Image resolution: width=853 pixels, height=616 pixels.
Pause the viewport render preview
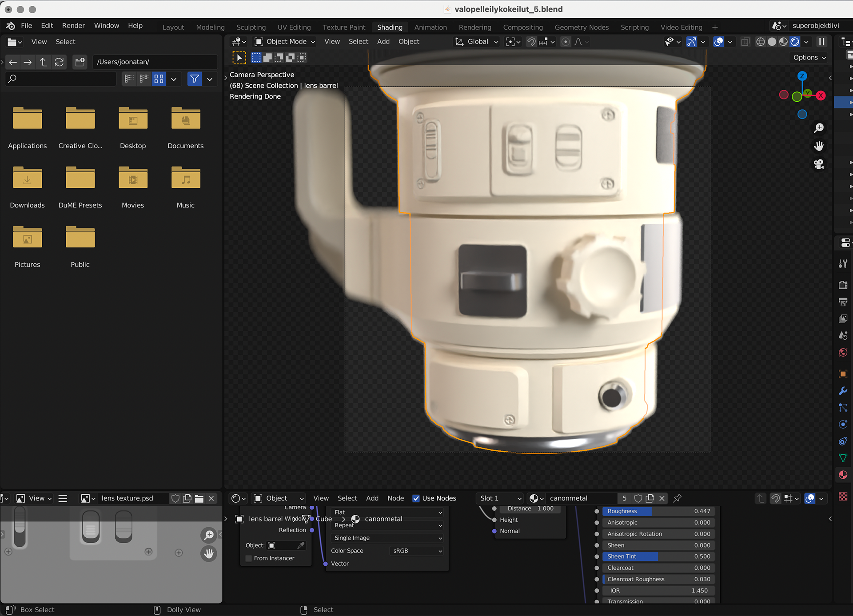pos(821,42)
